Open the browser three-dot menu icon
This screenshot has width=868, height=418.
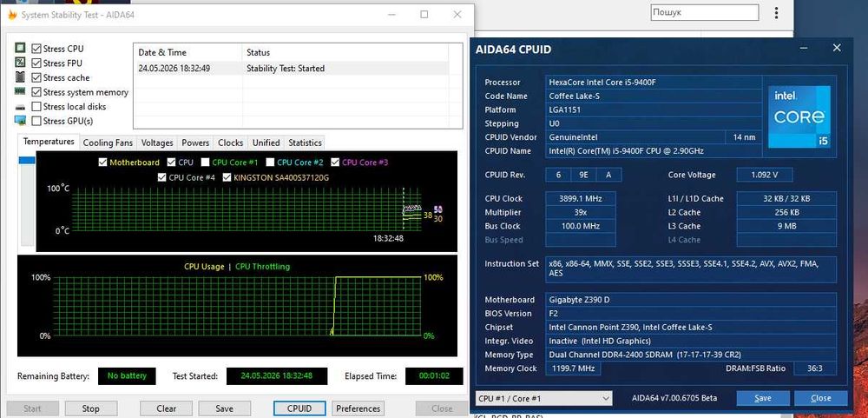click(x=777, y=13)
